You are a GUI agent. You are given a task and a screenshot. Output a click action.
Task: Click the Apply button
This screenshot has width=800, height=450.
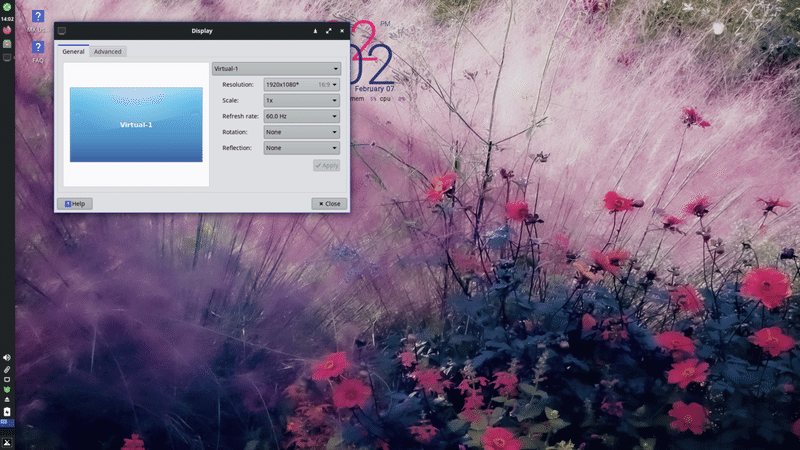click(327, 165)
